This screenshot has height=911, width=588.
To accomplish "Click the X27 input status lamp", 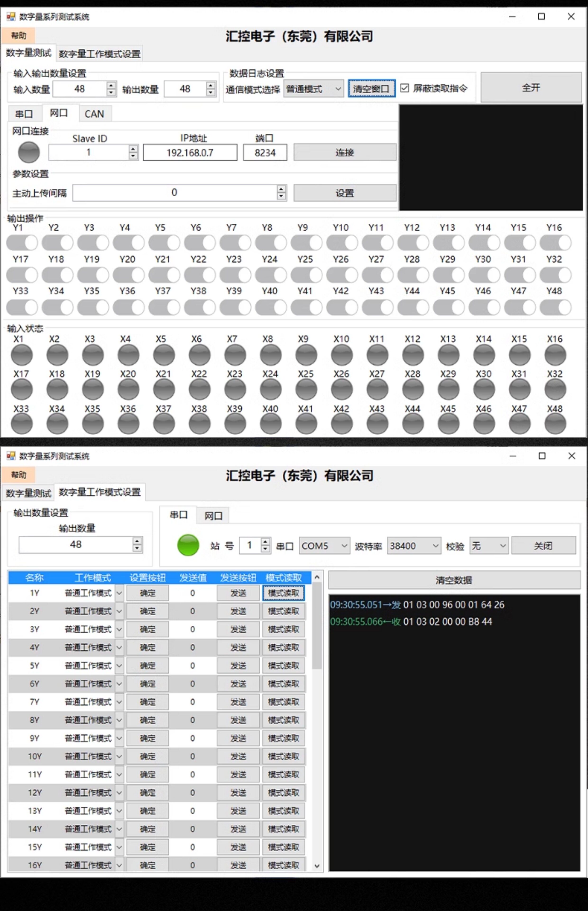I will (377, 390).
